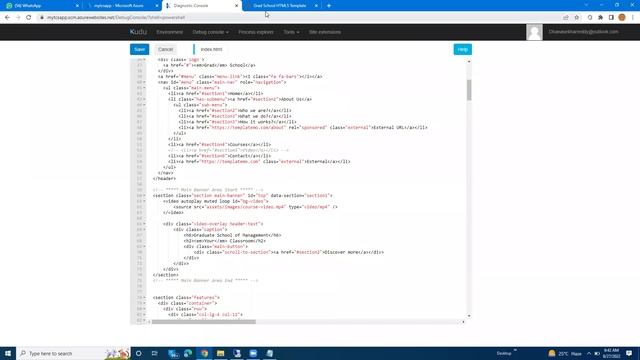The height and width of the screenshot is (360, 640).
Task: Open Microsoft Edge from taskbar
Action: 188,353
